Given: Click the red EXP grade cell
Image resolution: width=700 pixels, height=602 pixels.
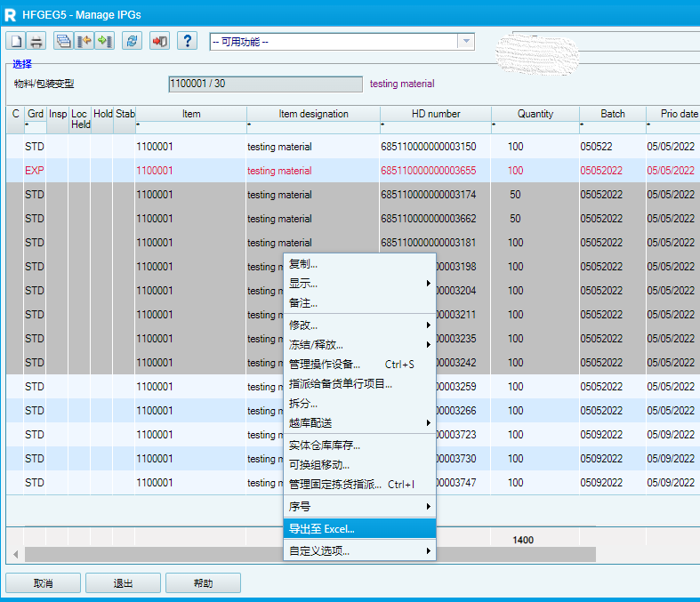Looking at the screenshot, I should [35, 171].
